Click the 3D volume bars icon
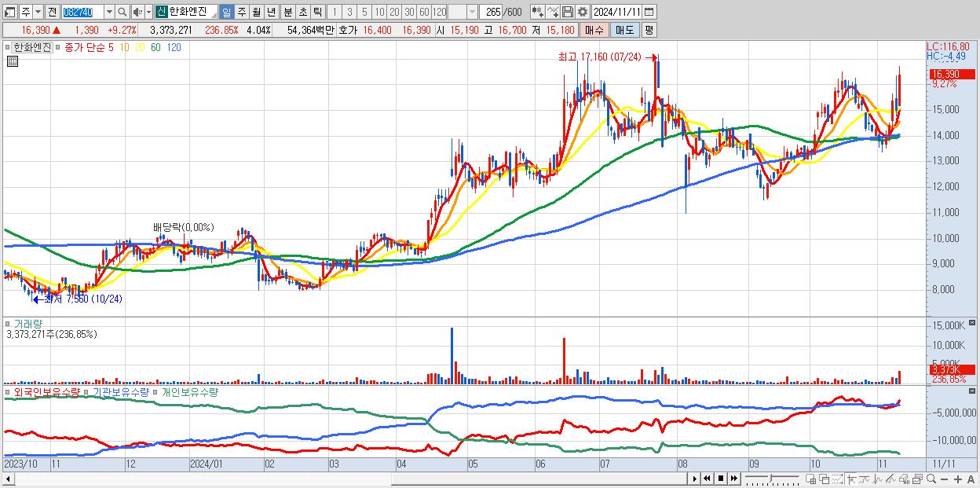 point(904,479)
